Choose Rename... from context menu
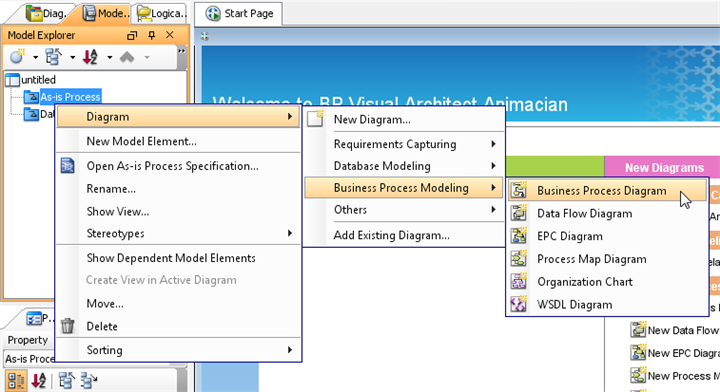The image size is (720, 392). pyautogui.click(x=178, y=189)
